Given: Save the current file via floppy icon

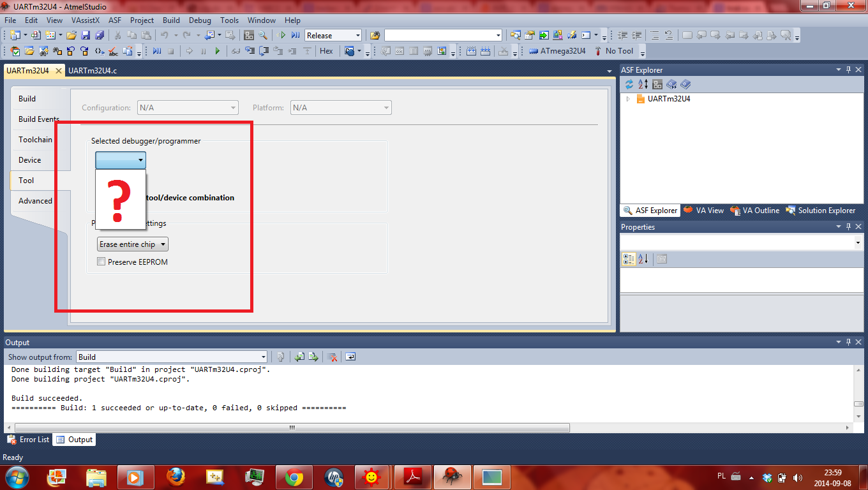Looking at the screenshot, I should pyautogui.click(x=84, y=35).
